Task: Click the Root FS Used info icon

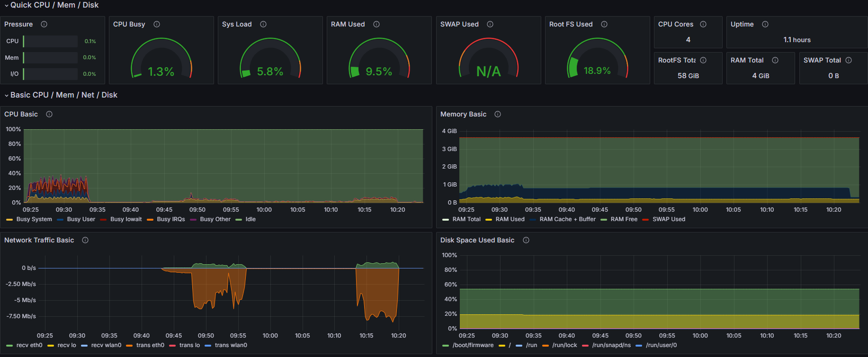Action: (x=604, y=24)
